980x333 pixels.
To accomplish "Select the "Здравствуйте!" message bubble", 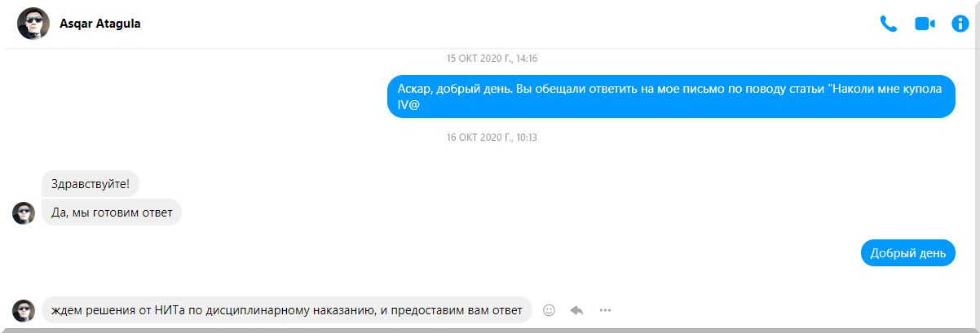I will coord(90,184).
